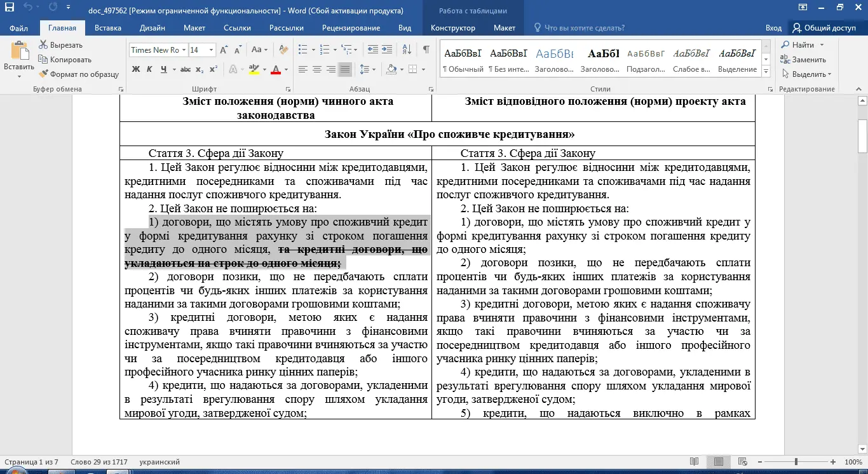The width and height of the screenshot is (868, 474).
Task: Increase font size with the grow font icon
Action: click(224, 50)
